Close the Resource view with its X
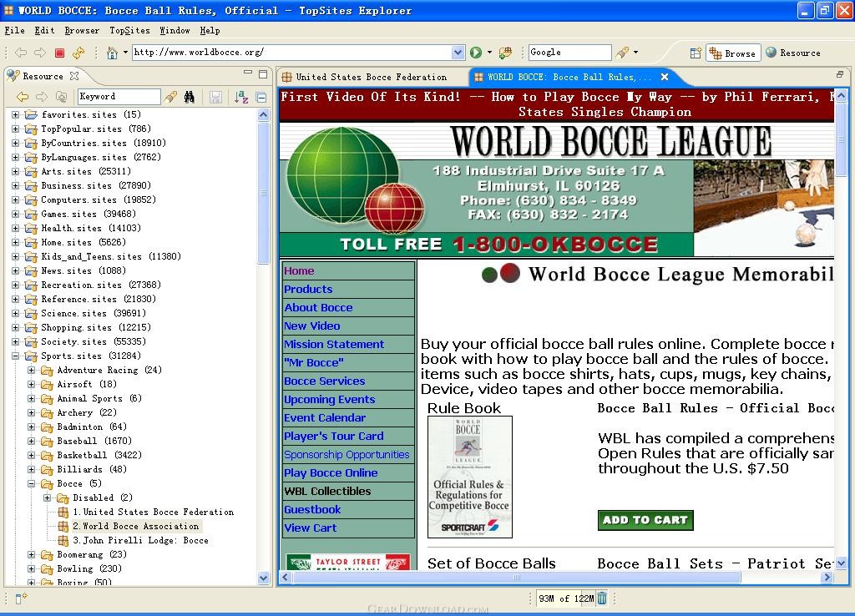855x616 pixels. point(74,76)
